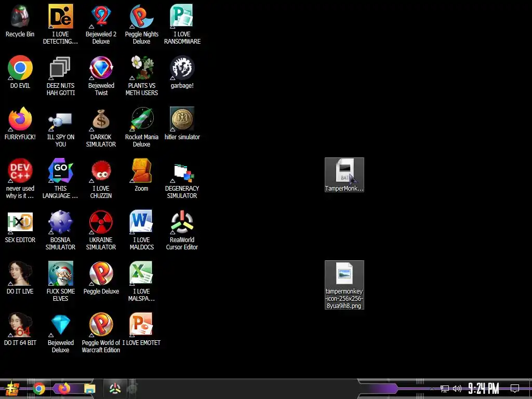This screenshot has height=399, width=532.
Task: Open the network status tray icon
Action: coord(445,389)
